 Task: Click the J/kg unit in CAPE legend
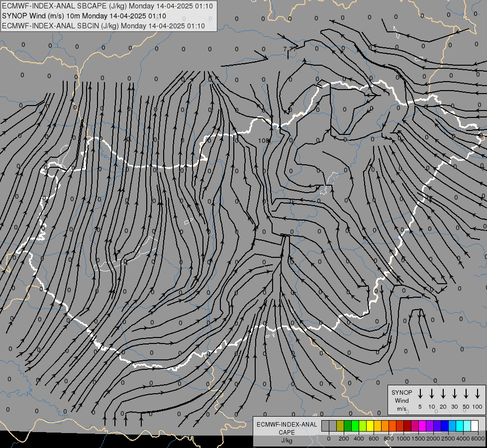click(287, 441)
